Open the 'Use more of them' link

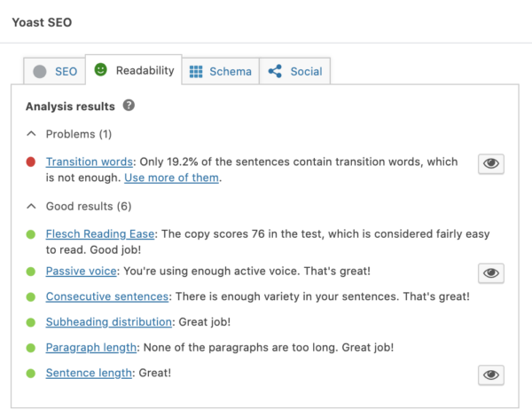click(x=170, y=177)
